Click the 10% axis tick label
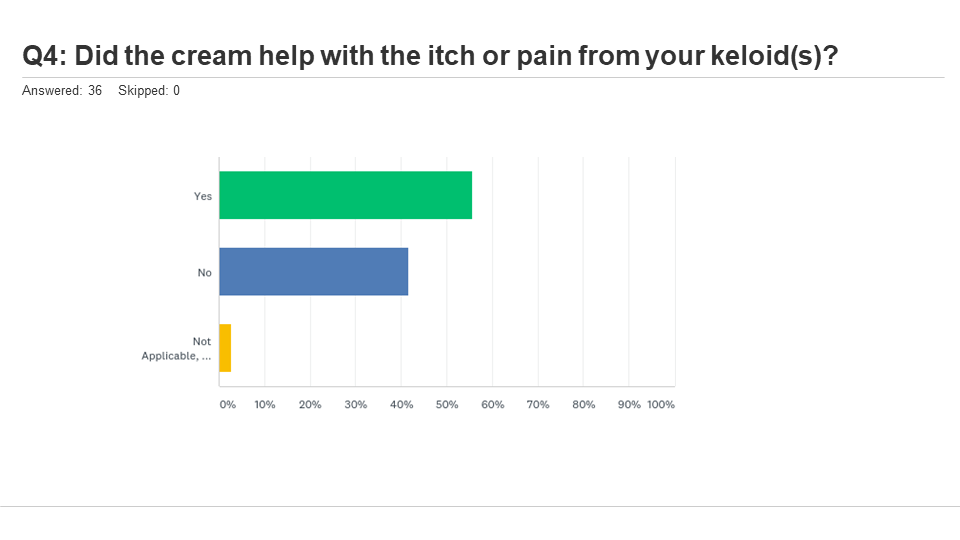 pos(265,405)
